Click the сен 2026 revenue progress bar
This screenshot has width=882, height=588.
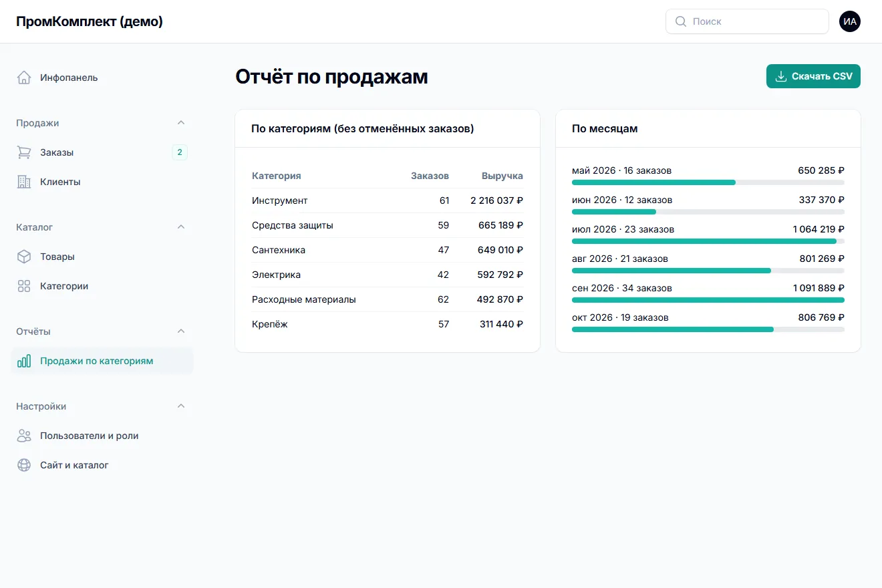(708, 300)
